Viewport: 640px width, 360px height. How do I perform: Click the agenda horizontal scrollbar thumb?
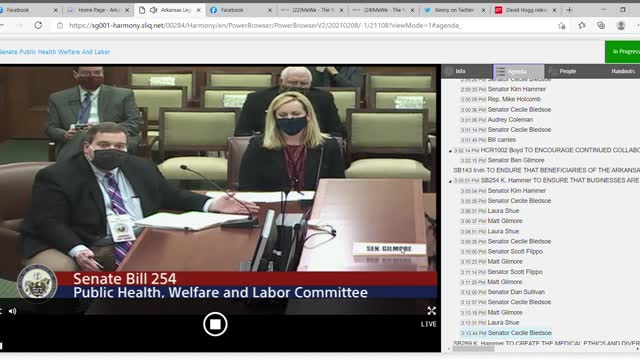pos(473,349)
